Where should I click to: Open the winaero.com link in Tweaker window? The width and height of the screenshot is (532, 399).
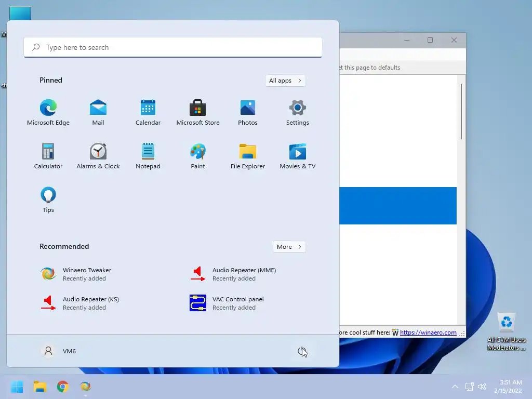(x=428, y=332)
